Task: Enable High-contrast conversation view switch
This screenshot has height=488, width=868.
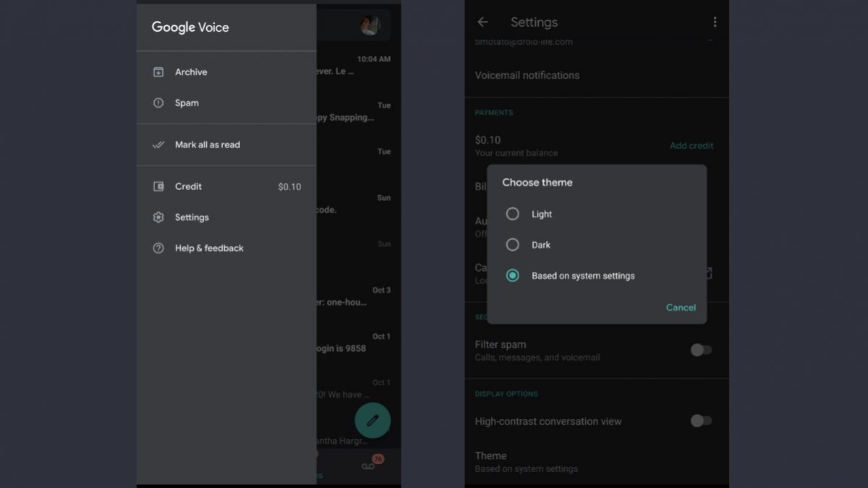Action: 700,421
